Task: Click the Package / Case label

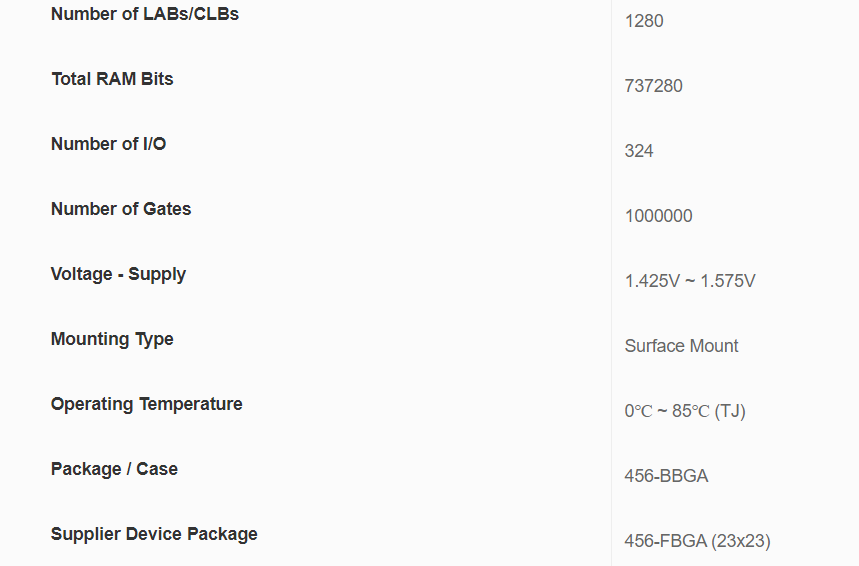Action: click(114, 469)
